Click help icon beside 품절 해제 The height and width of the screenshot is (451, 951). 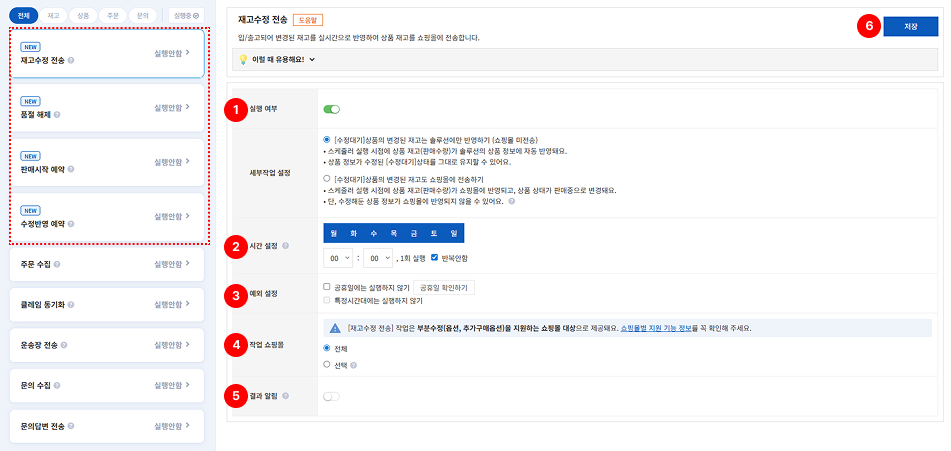tap(58, 115)
